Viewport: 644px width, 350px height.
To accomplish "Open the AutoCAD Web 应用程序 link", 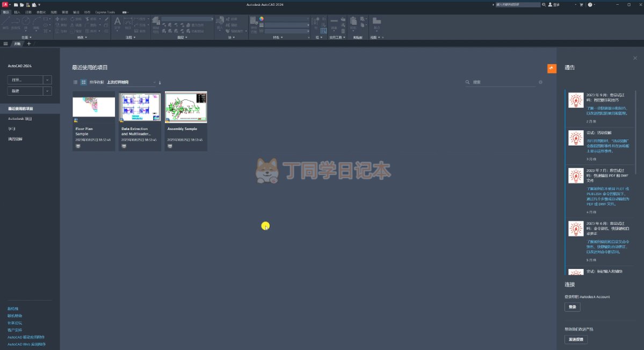I will click(x=26, y=344).
